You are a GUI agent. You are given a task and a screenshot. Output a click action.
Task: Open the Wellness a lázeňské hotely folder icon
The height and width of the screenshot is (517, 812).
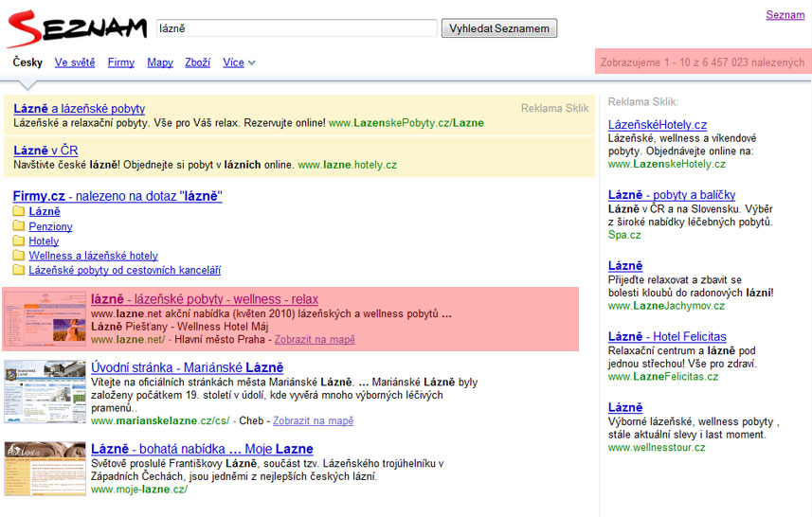pos(19,255)
